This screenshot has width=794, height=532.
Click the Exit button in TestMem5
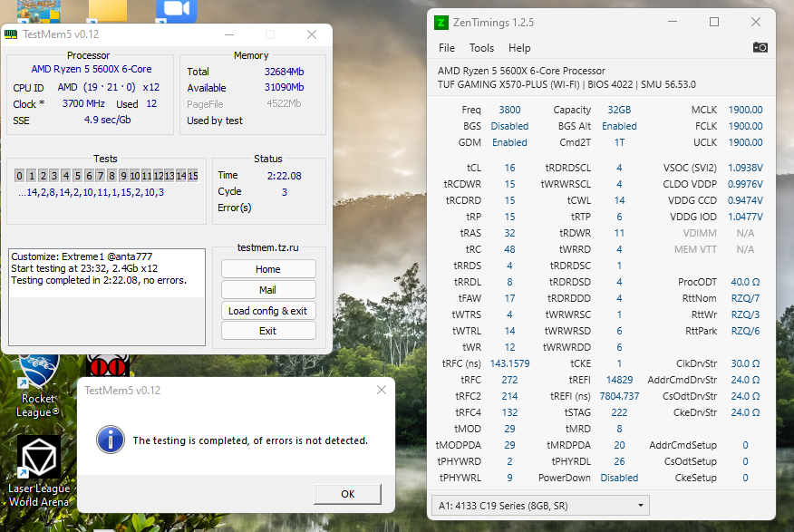[268, 331]
